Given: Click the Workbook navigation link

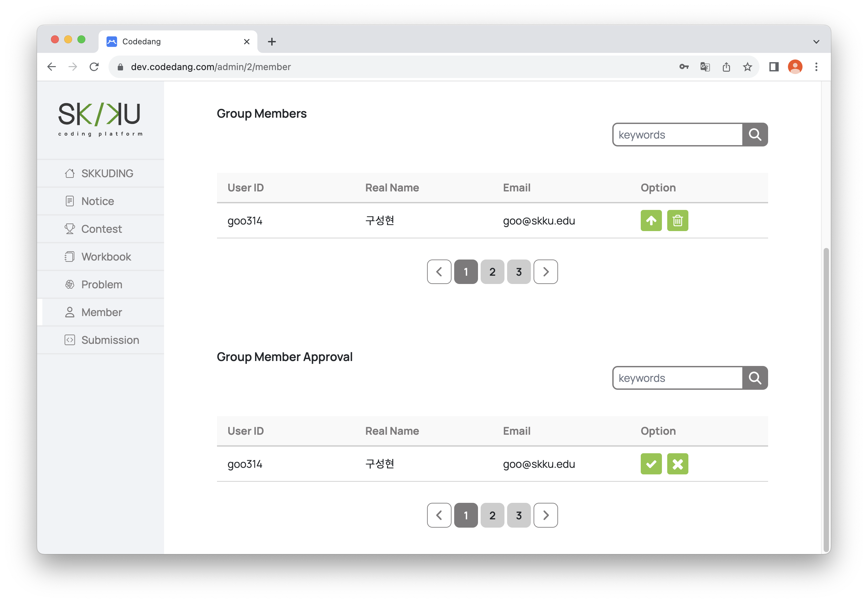Looking at the screenshot, I should [x=106, y=257].
